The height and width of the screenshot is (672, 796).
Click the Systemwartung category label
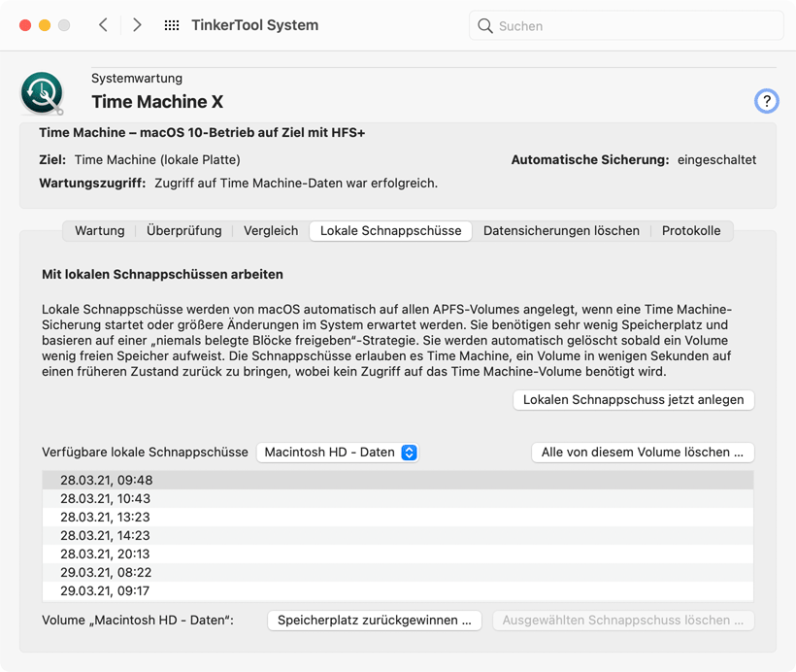point(137,79)
